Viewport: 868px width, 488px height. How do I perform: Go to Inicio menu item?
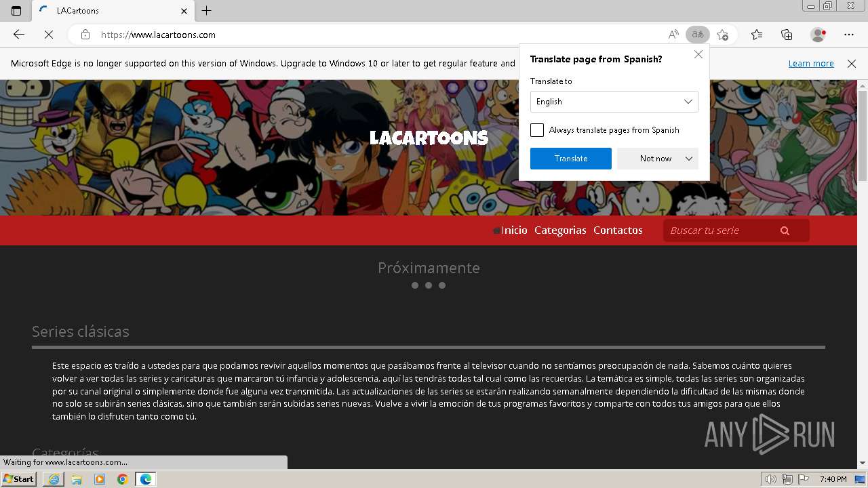(514, 230)
